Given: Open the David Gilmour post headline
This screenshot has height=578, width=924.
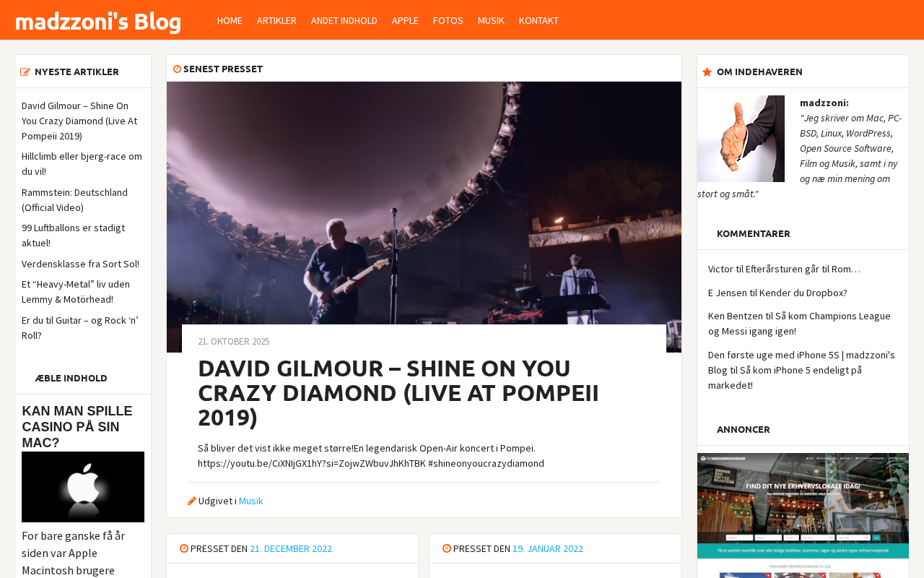Looking at the screenshot, I should click(x=398, y=393).
